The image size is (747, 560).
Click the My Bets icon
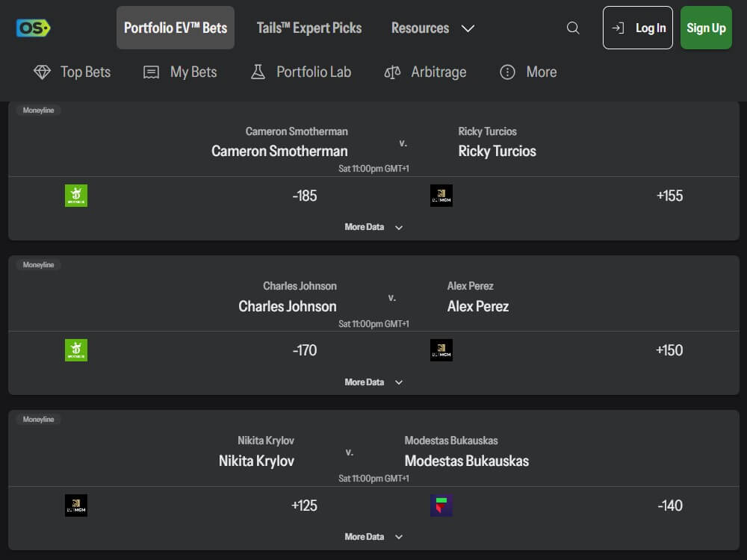(x=151, y=72)
